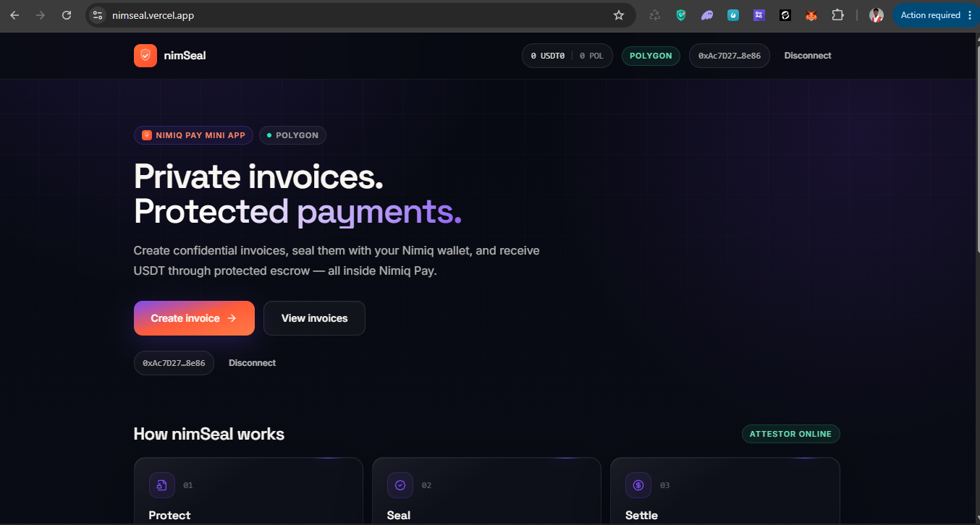Open the teal droplet extension icon
The height and width of the screenshot is (525, 980).
[733, 15]
